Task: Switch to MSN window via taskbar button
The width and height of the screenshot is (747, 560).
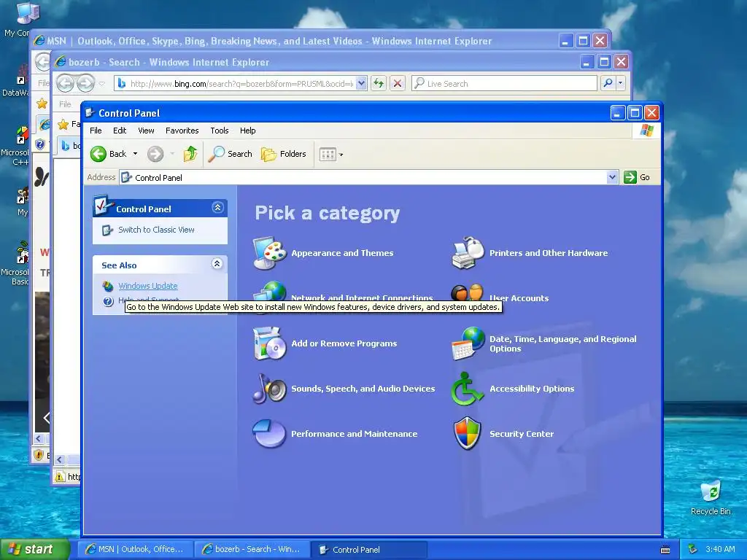Action: pyautogui.click(x=136, y=549)
